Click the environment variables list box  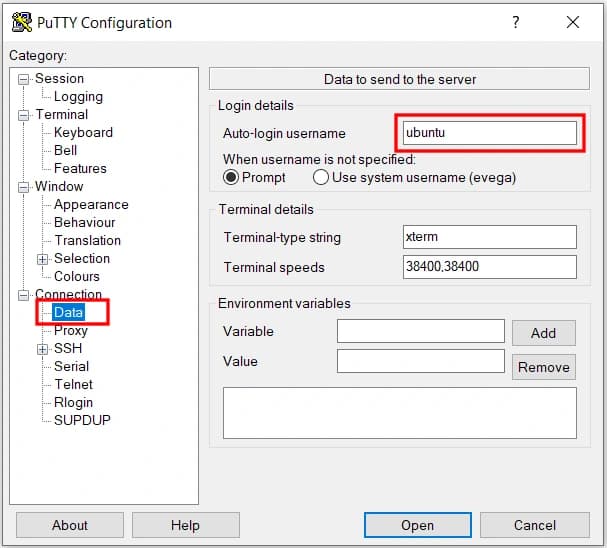click(400, 413)
